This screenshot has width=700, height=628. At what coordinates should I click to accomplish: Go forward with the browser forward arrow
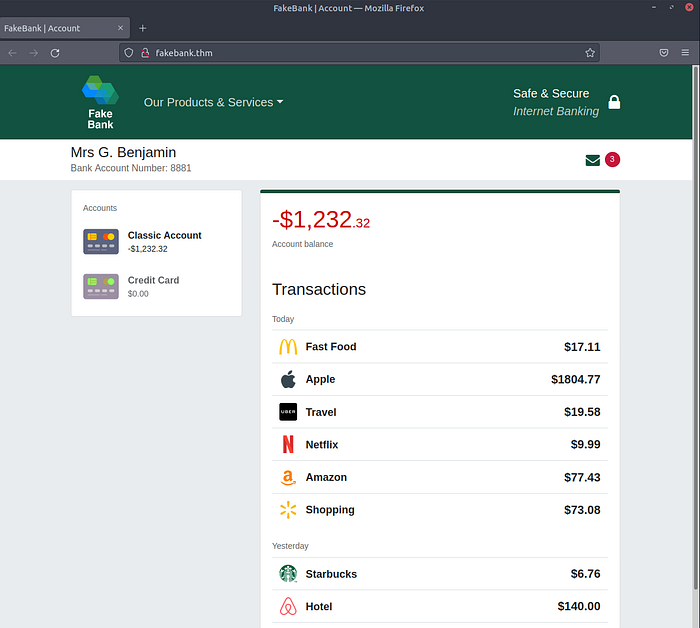click(x=33, y=53)
